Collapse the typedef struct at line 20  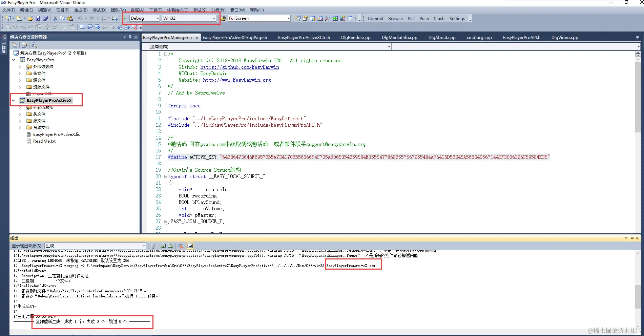point(166,176)
